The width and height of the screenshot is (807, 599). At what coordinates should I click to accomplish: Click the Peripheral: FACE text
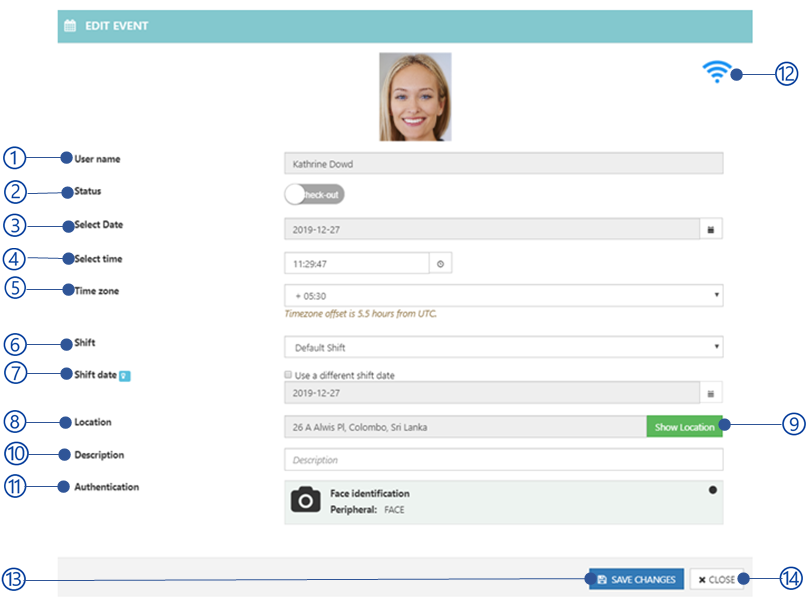click(367, 509)
